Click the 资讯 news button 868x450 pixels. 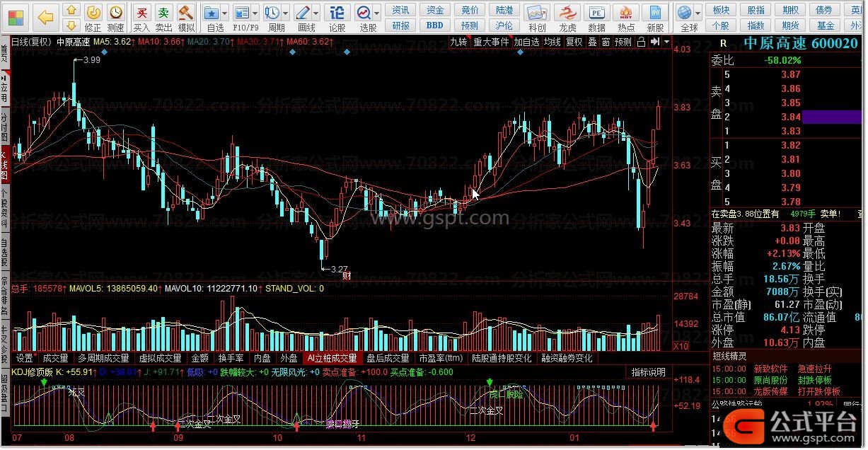click(x=400, y=10)
